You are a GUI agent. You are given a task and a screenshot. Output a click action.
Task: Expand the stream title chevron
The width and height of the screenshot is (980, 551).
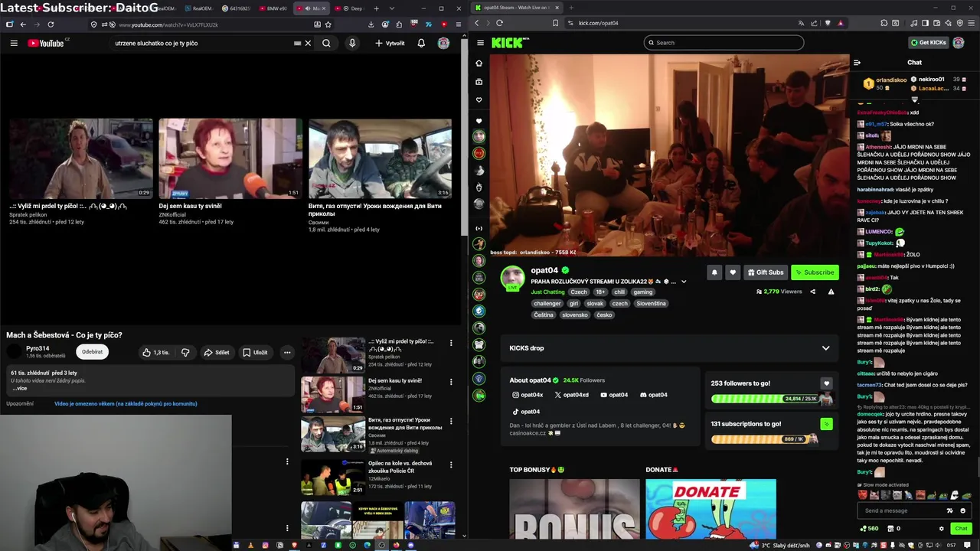[x=684, y=282]
